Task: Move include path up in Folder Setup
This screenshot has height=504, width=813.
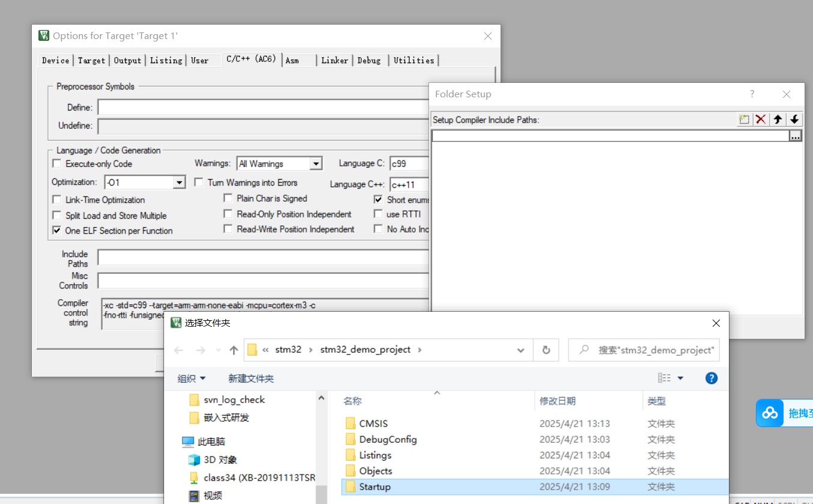Action: click(778, 120)
